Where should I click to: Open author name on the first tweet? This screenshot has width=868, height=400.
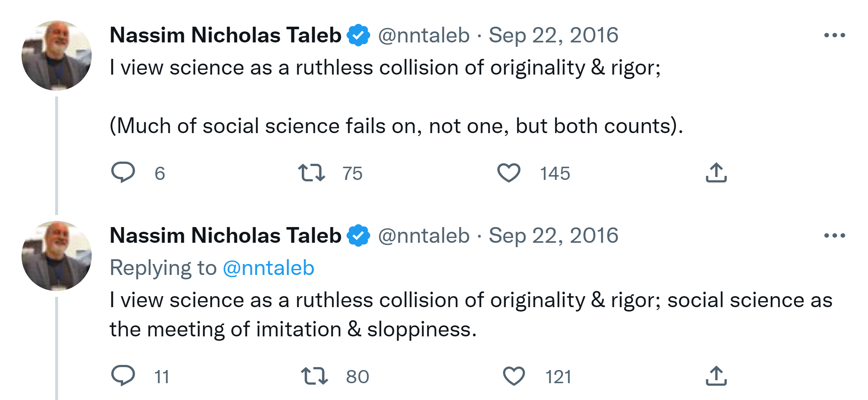point(225,35)
